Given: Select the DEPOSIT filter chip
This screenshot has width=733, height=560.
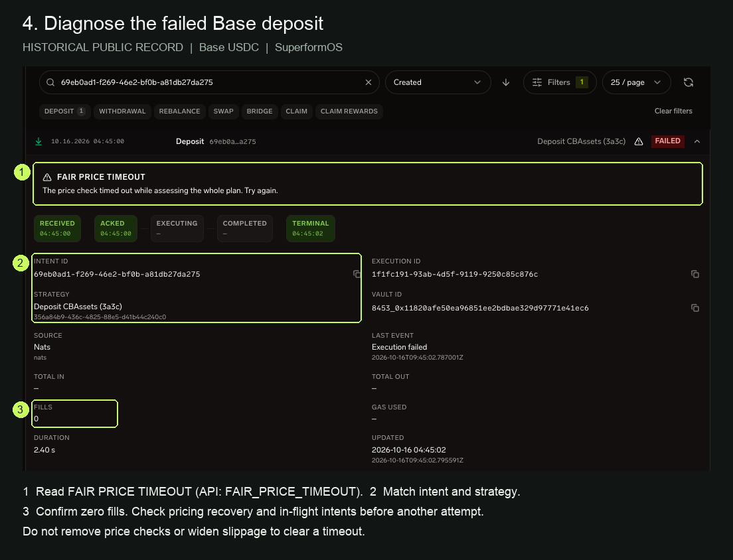Looking at the screenshot, I should [x=64, y=111].
